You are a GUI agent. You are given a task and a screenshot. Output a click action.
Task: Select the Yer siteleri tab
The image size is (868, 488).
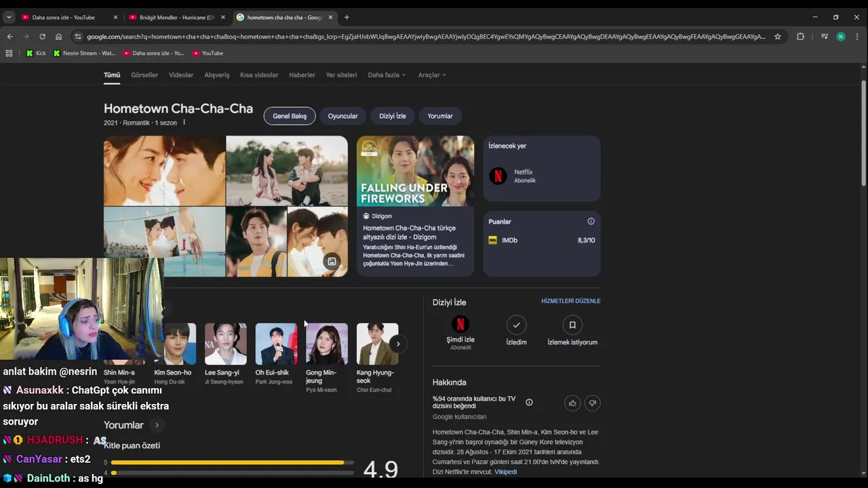(x=341, y=75)
